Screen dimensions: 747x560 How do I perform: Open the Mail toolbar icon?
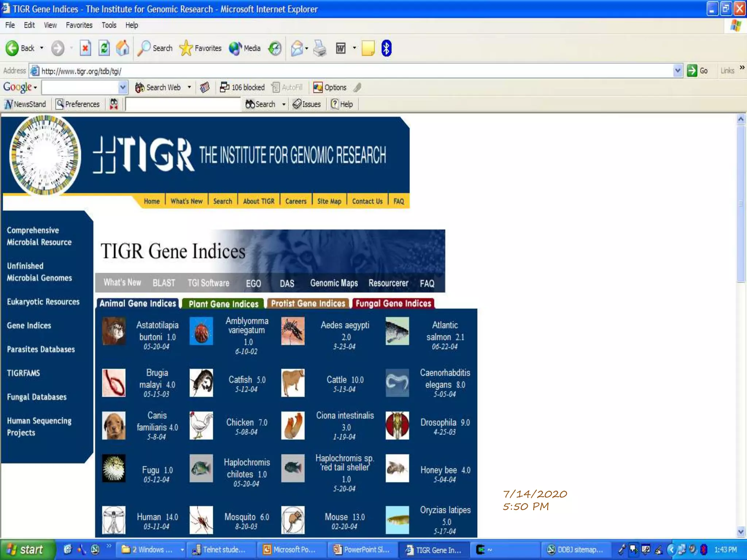point(297,48)
